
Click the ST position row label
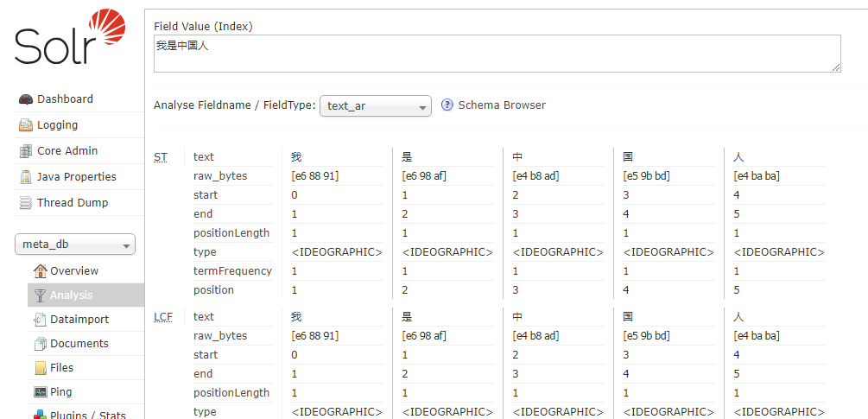tap(213, 290)
